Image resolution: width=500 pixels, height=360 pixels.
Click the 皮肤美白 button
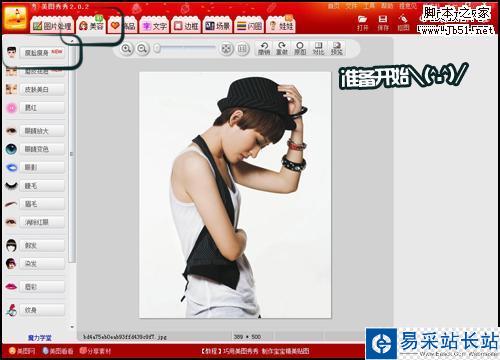click(x=42, y=90)
